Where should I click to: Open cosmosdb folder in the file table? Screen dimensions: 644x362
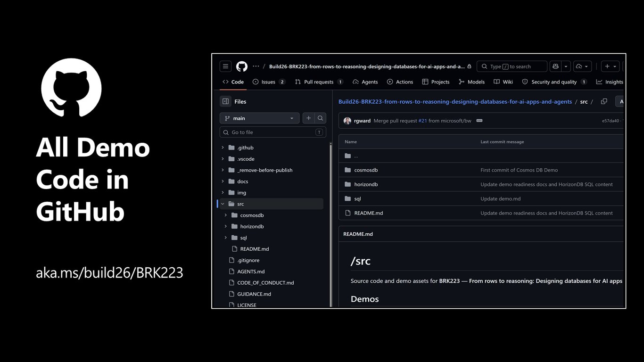[366, 170]
